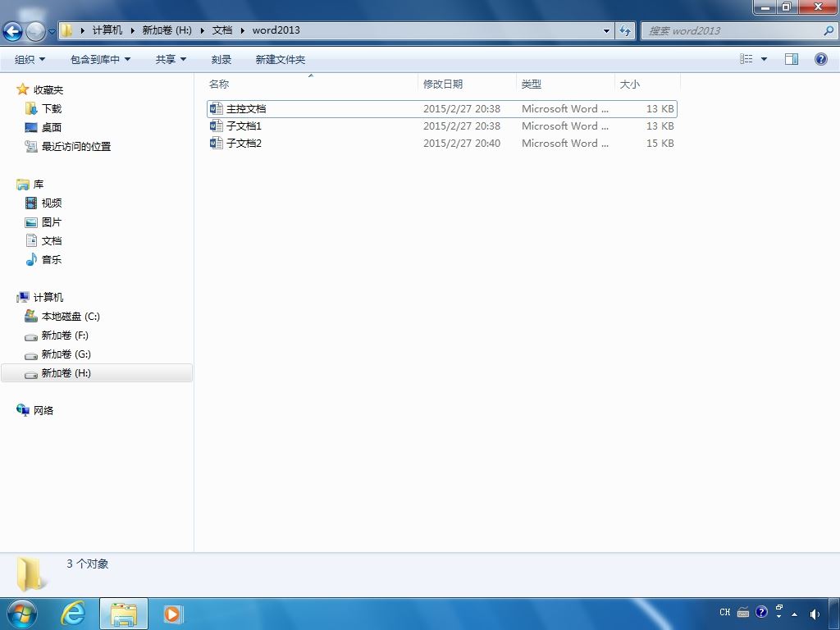
Task: Click the 下载 folder icon
Action: (32, 108)
